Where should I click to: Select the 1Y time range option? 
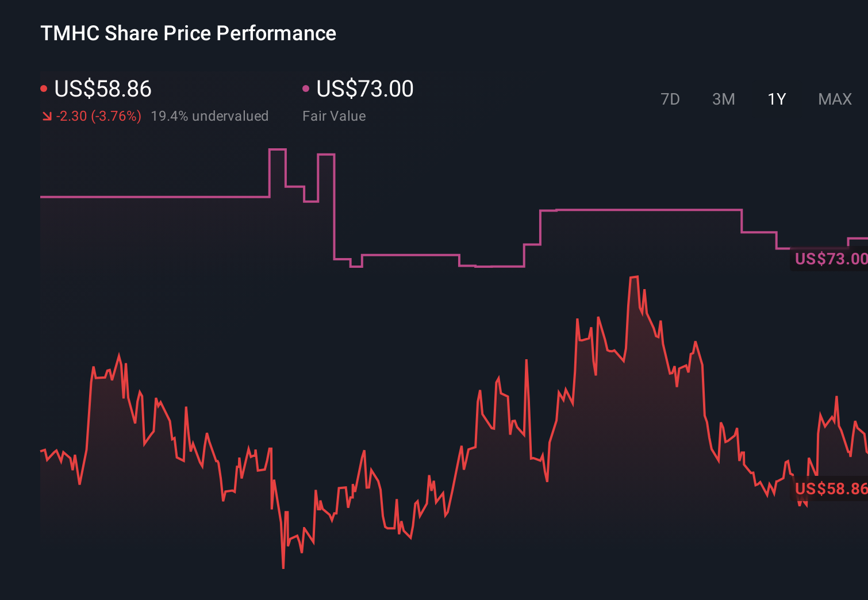tap(776, 99)
